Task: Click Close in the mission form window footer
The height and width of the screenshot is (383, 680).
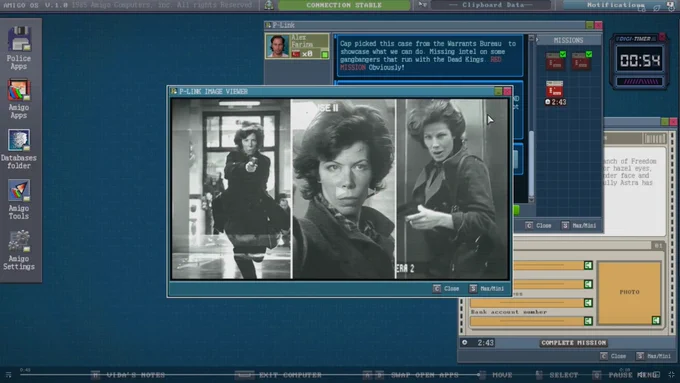Action: (613, 356)
